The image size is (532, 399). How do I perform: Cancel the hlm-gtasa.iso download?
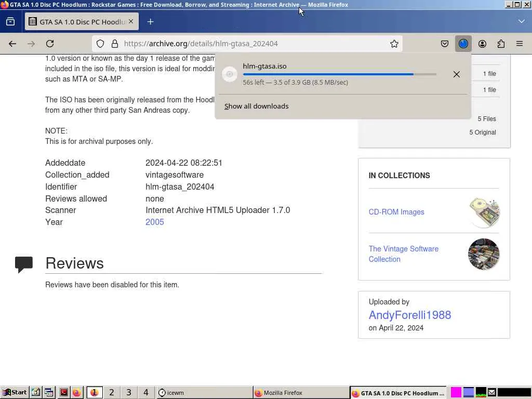point(456,74)
